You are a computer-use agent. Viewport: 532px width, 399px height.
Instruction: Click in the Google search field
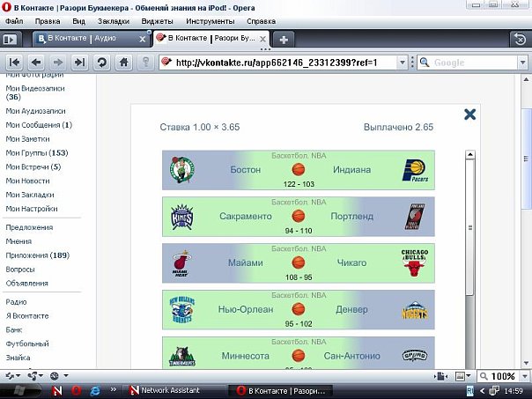click(x=476, y=63)
